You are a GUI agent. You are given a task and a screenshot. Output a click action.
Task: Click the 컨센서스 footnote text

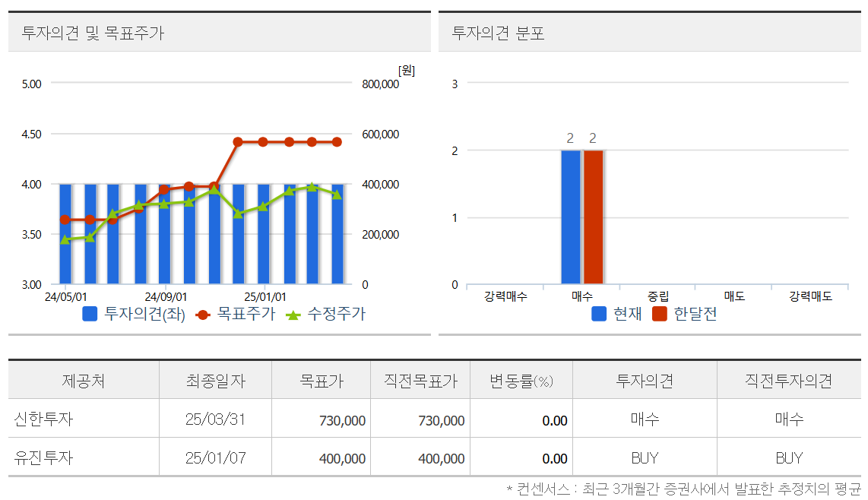pyautogui.click(x=683, y=489)
